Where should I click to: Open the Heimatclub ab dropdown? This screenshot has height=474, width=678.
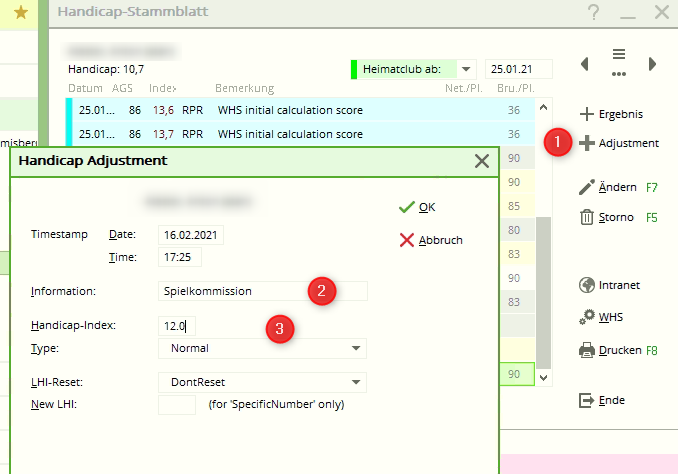coord(466,69)
